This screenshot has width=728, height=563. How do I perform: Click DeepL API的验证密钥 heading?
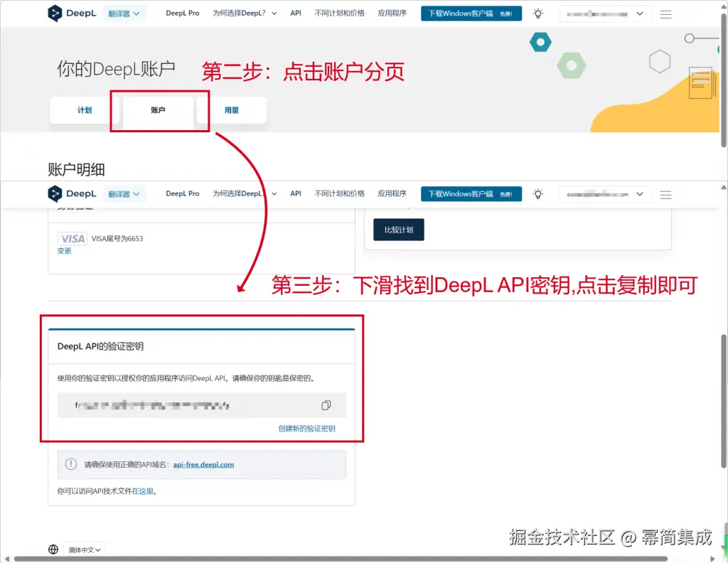point(100,346)
